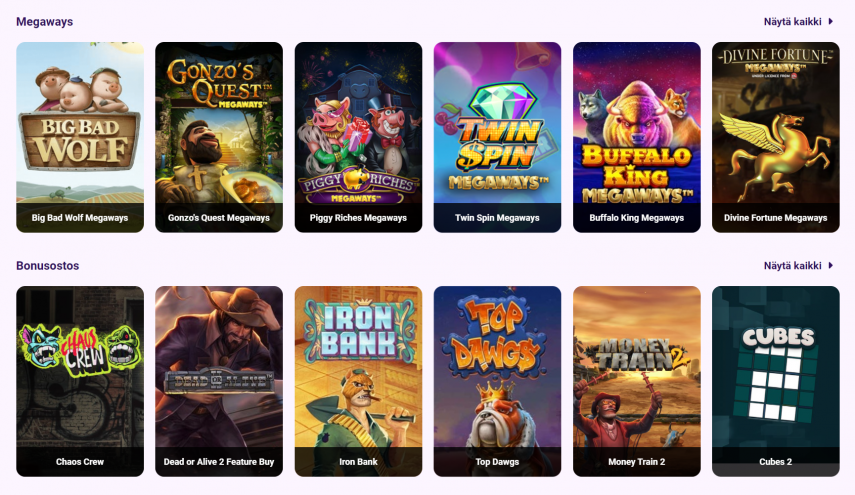Click the Money Train 2 title label

pos(637,462)
